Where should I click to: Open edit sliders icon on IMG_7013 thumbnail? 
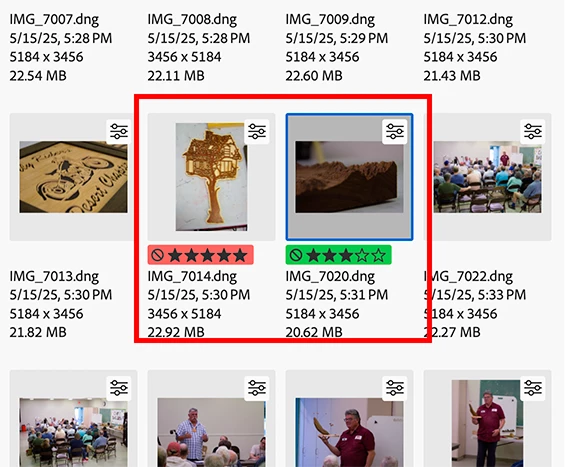coord(119,132)
